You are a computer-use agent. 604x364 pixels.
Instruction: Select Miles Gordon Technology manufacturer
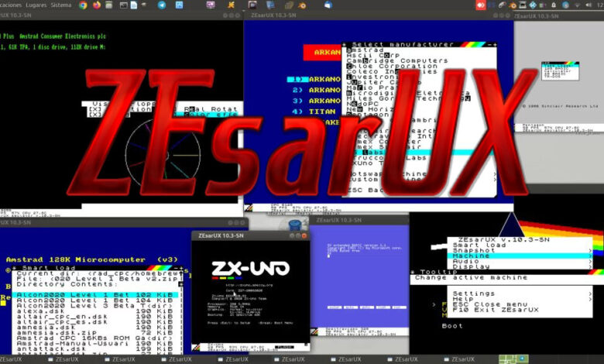pyautogui.click(x=408, y=98)
